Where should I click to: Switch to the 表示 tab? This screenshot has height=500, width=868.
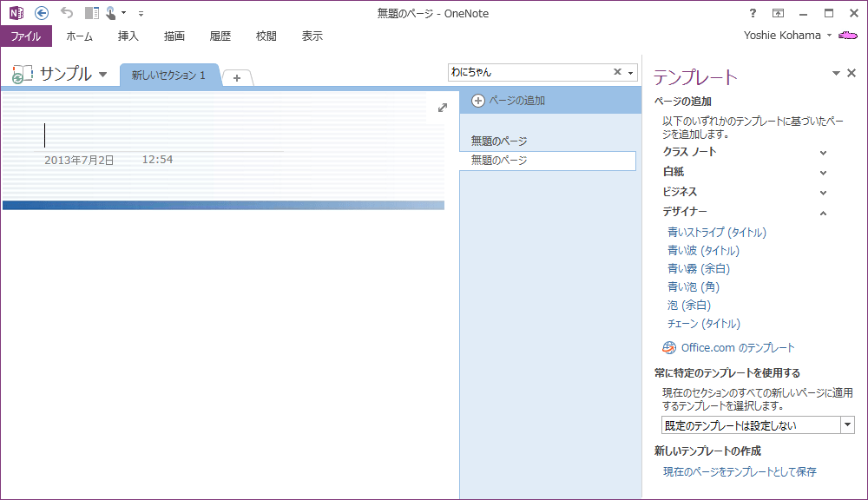click(x=312, y=36)
